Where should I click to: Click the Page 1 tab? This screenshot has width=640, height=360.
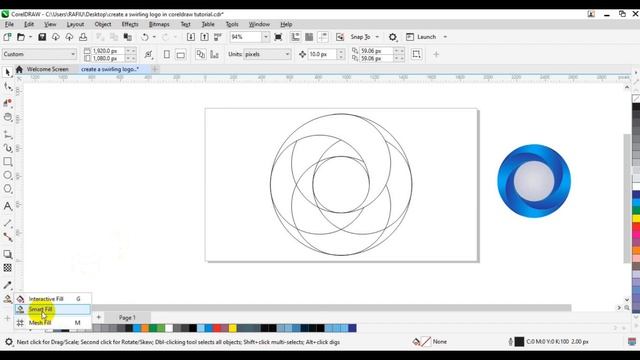127,318
